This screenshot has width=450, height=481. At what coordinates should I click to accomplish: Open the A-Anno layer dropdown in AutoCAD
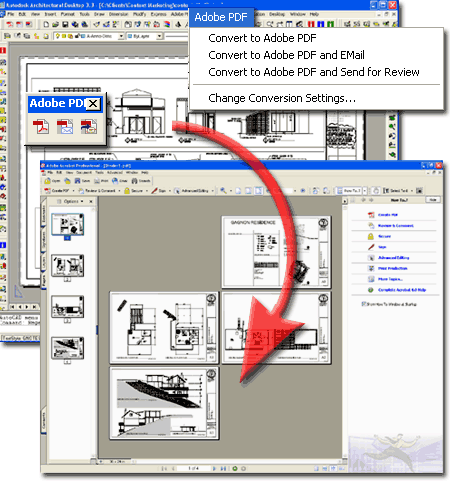pos(121,36)
